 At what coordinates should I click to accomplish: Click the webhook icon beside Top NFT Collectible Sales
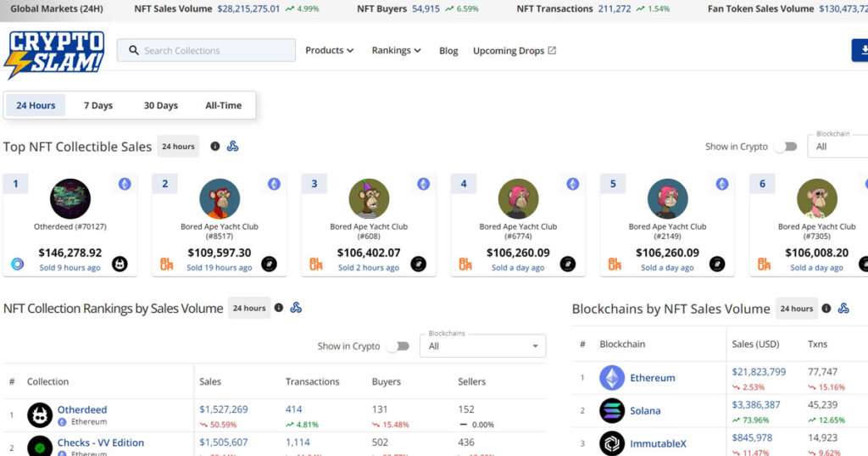[x=232, y=146]
